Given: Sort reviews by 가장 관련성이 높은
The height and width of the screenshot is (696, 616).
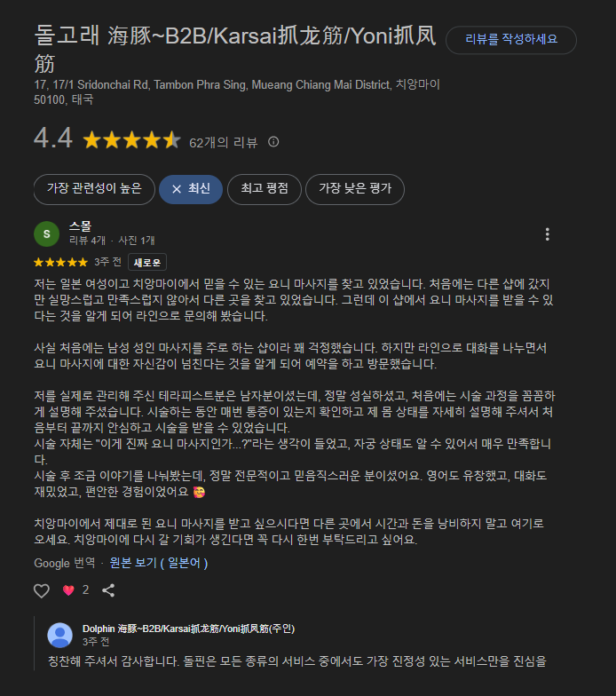Looking at the screenshot, I should pos(94,189).
